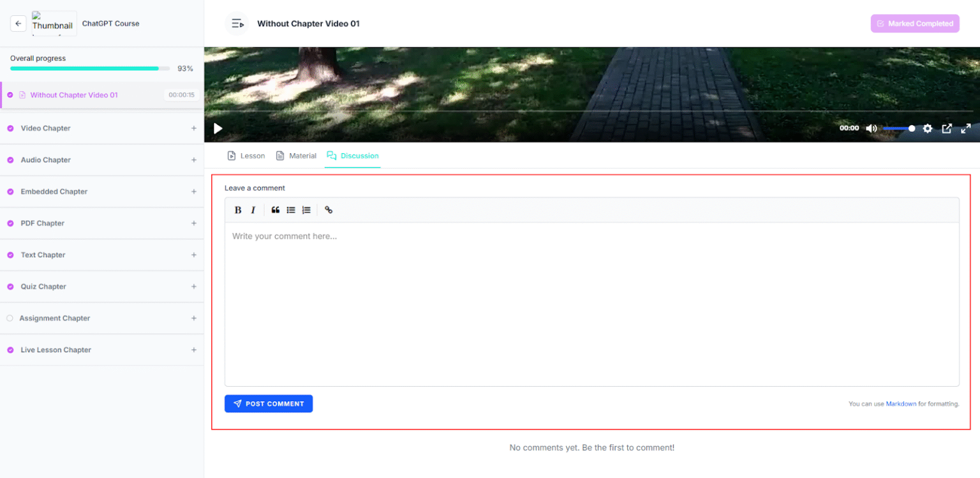Viewport: 980px width, 478px height.
Task: Insert a blockquote in the comment
Action: 275,209
